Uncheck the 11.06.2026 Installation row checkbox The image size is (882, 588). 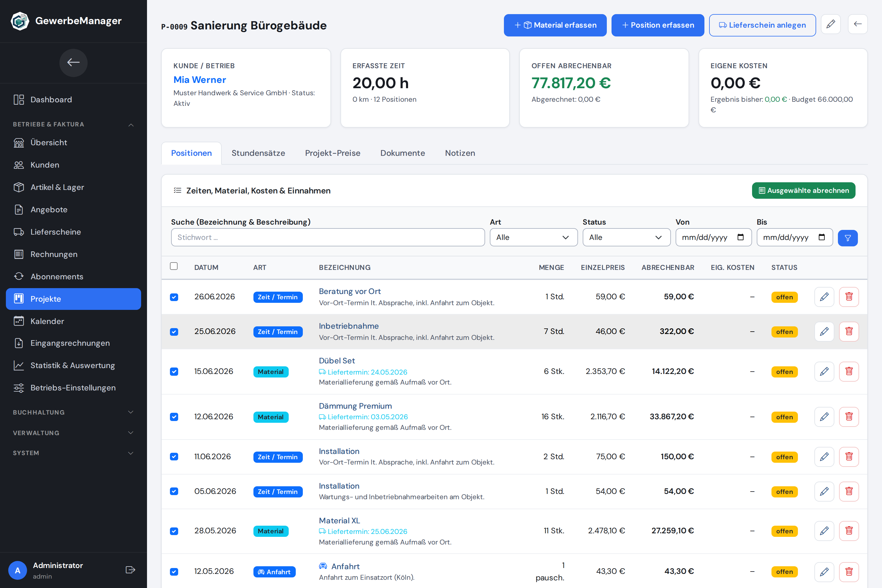pyautogui.click(x=174, y=457)
